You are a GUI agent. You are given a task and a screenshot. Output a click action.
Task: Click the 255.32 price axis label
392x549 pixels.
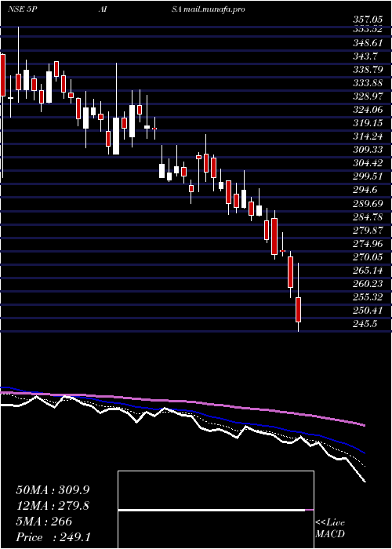tap(367, 297)
